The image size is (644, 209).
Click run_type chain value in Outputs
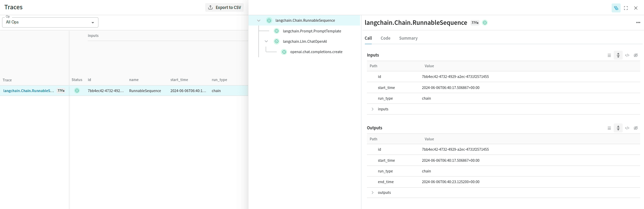point(426,171)
